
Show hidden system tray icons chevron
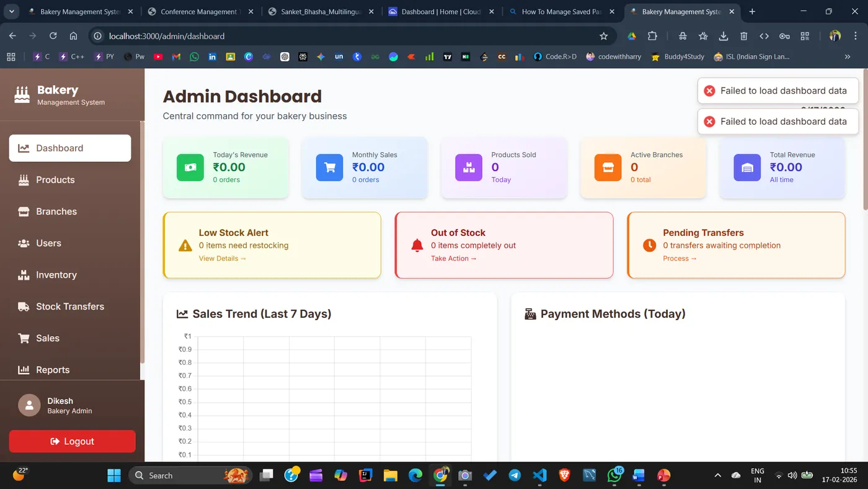(x=718, y=475)
